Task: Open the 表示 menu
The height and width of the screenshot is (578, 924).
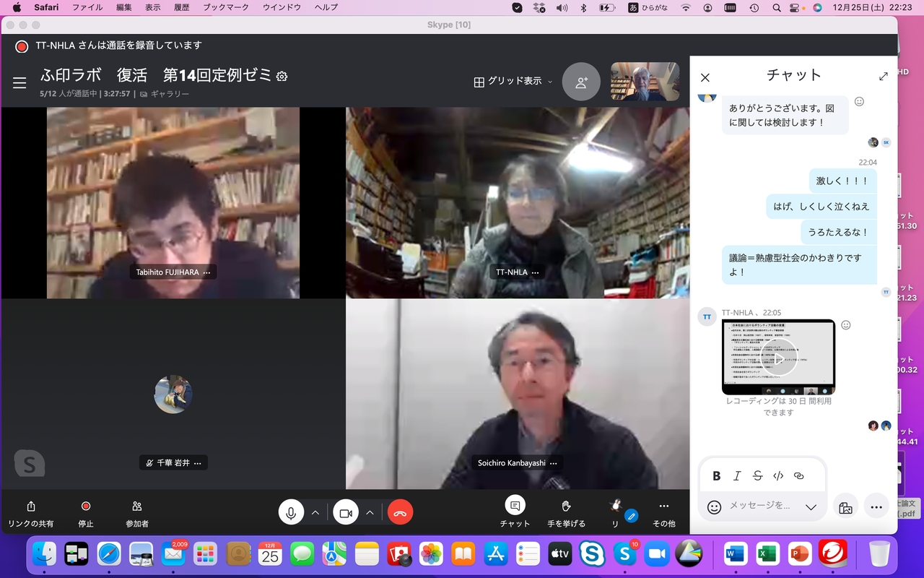Action: [x=153, y=7]
